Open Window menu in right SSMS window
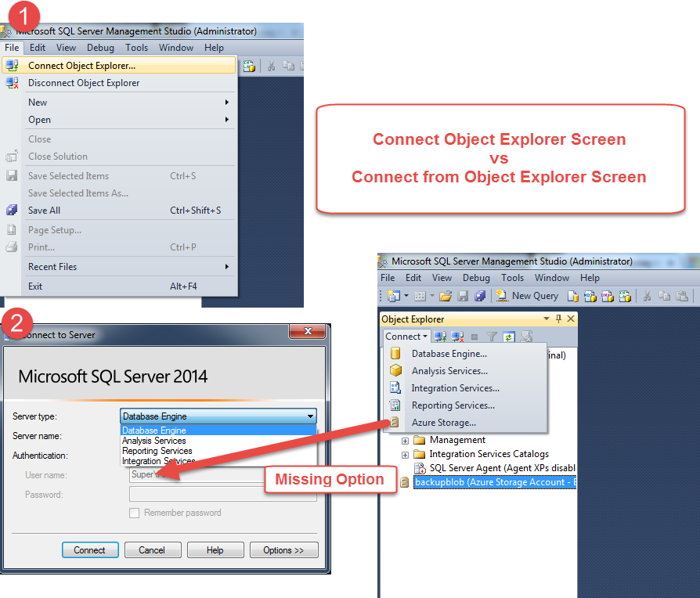The image size is (700, 598). tap(552, 278)
